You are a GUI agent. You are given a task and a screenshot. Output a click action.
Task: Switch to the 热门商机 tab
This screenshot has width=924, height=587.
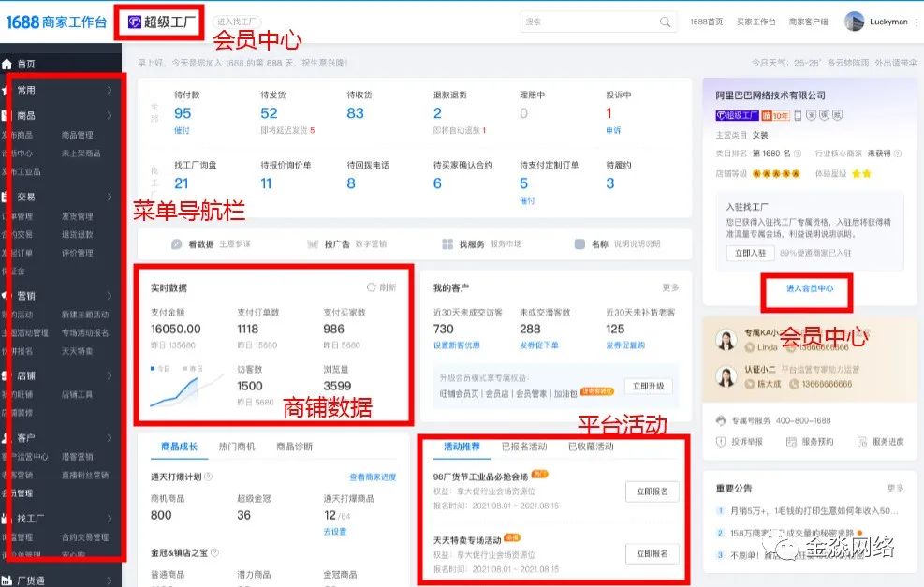pyautogui.click(x=237, y=447)
